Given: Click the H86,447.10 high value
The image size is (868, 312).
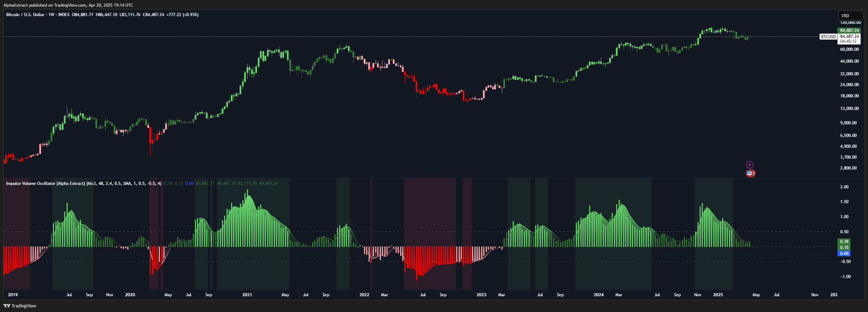Looking at the screenshot, I should tap(107, 15).
